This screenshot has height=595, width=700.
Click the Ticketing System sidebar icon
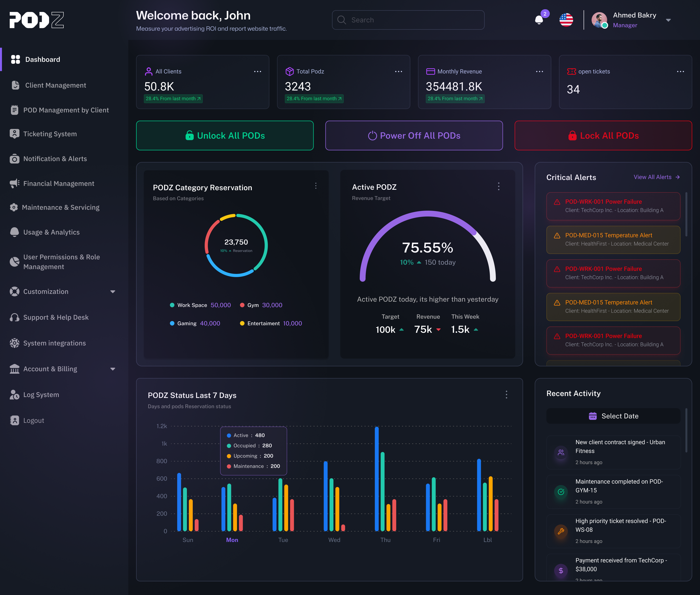tap(15, 134)
